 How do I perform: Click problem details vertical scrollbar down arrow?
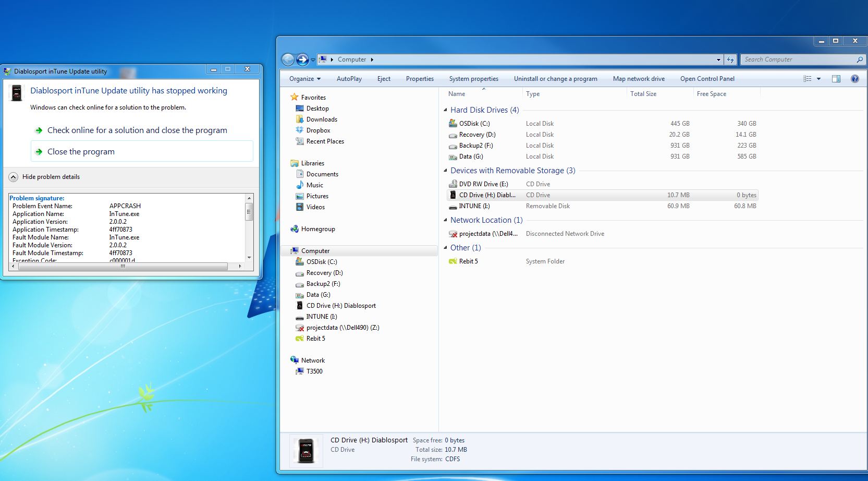249,258
